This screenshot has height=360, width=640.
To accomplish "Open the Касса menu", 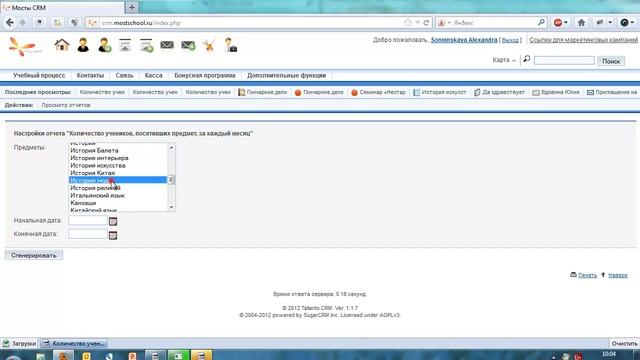I will click(x=153, y=76).
